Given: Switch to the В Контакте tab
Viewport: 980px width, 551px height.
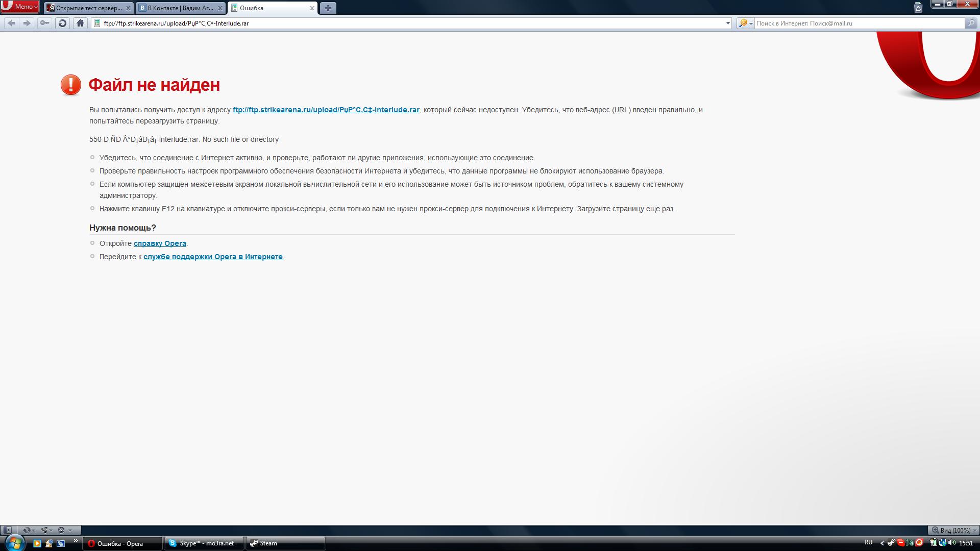Looking at the screenshot, I should click(x=180, y=8).
